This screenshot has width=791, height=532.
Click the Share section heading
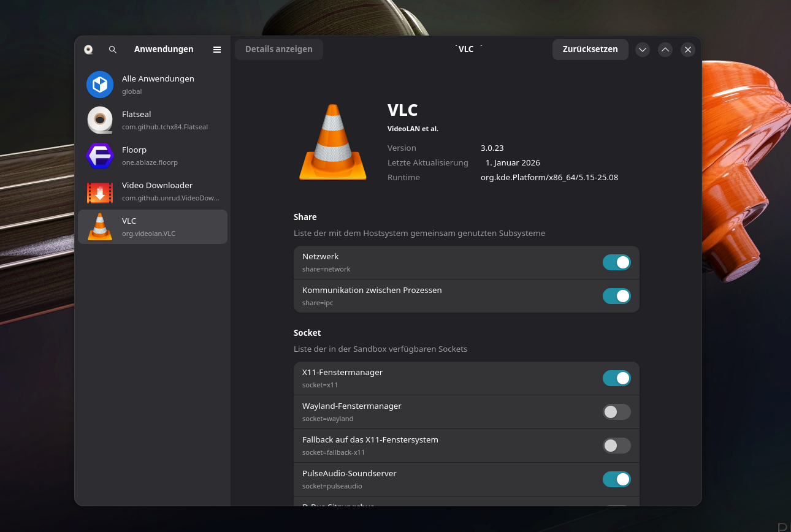[x=305, y=217]
